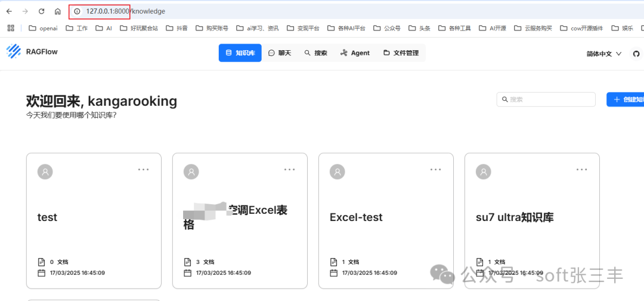Open the ai学习、资讯 bookmark folder
Screen dimensions: 644x301
click(x=257, y=29)
